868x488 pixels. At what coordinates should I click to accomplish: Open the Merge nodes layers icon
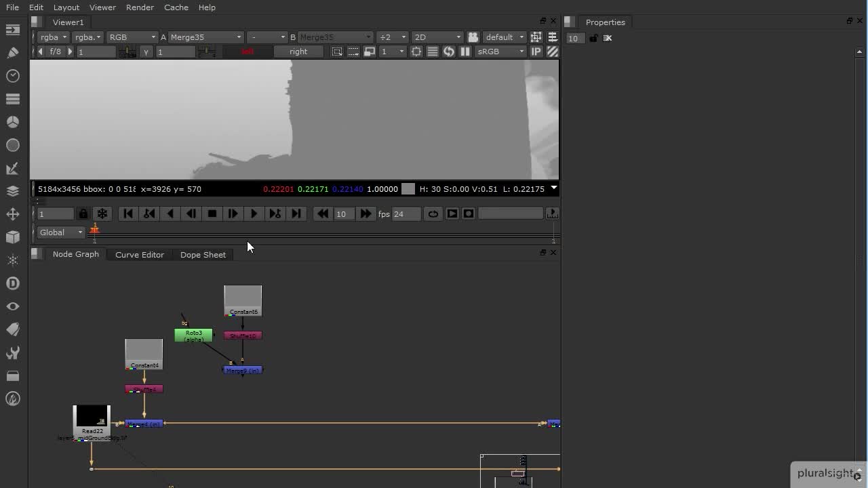click(x=13, y=191)
